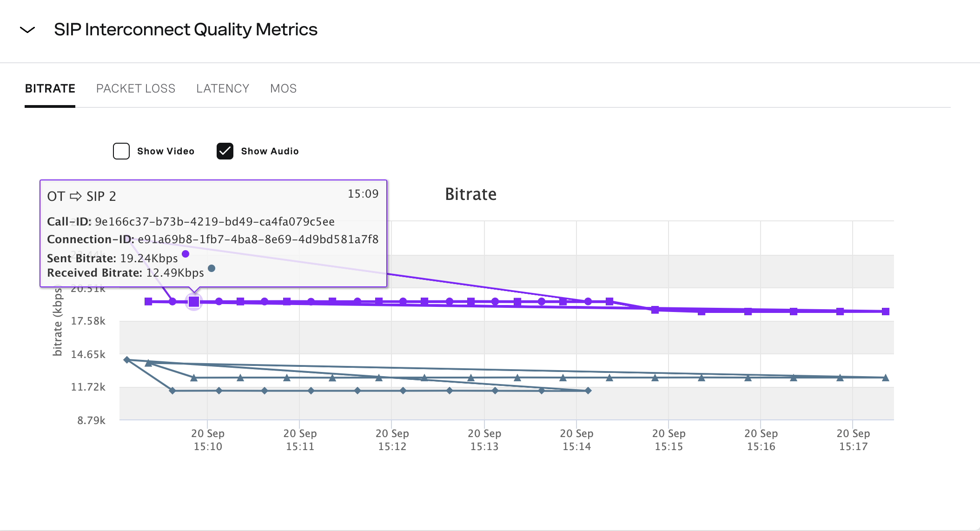
Task: Enable the Show Video checkbox
Action: 121,151
